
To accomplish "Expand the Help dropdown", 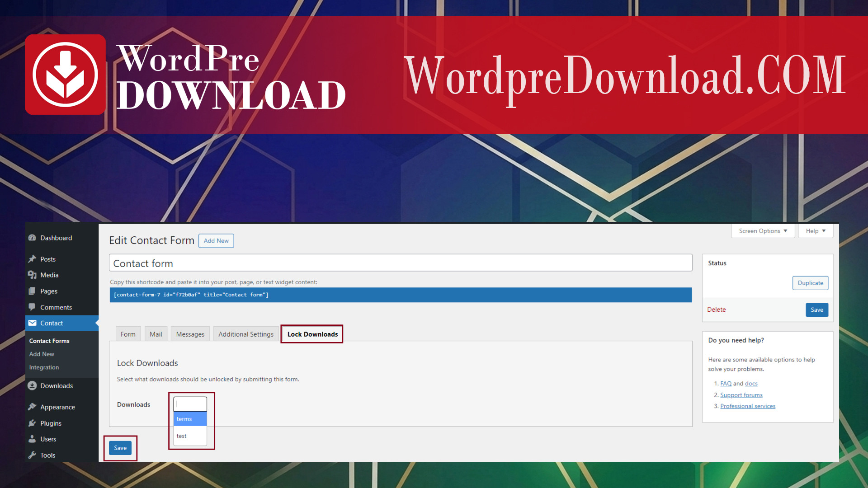I will [x=816, y=231].
